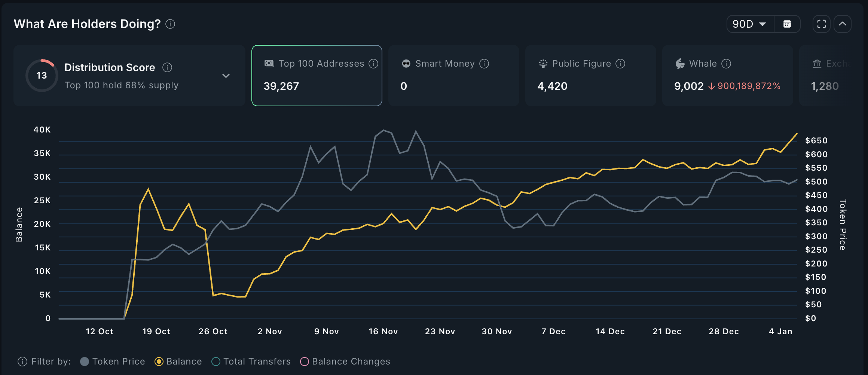Collapse the holders panel with up chevron

(843, 24)
